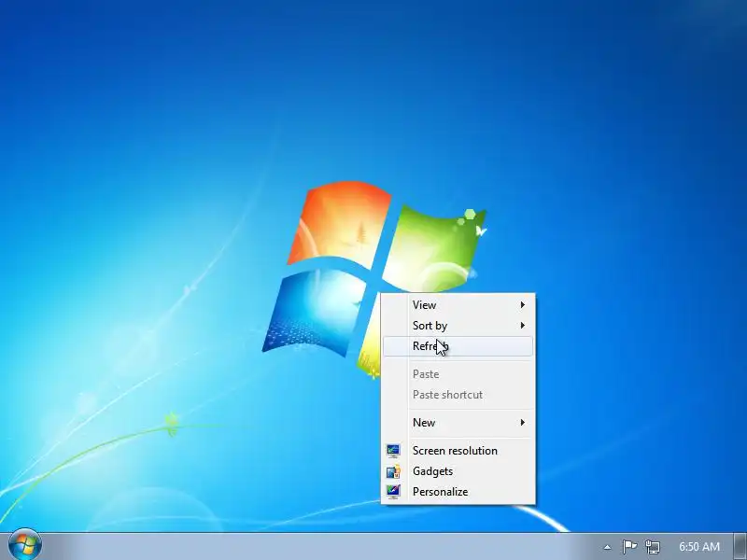Expand the View submenu arrow

click(523, 305)
